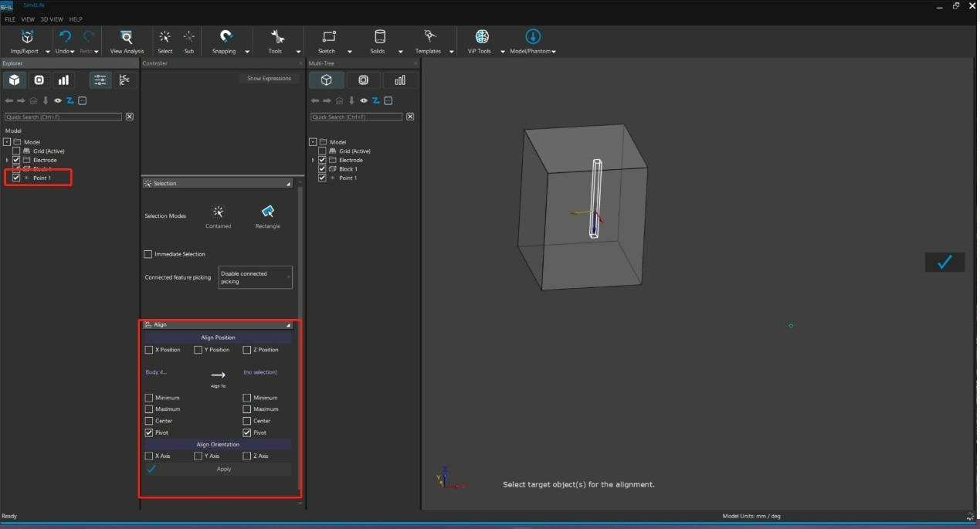The height and width of the screenshot is (529, 980).
Task: Click the Show Expressions button
Action: tap(269, 79)
